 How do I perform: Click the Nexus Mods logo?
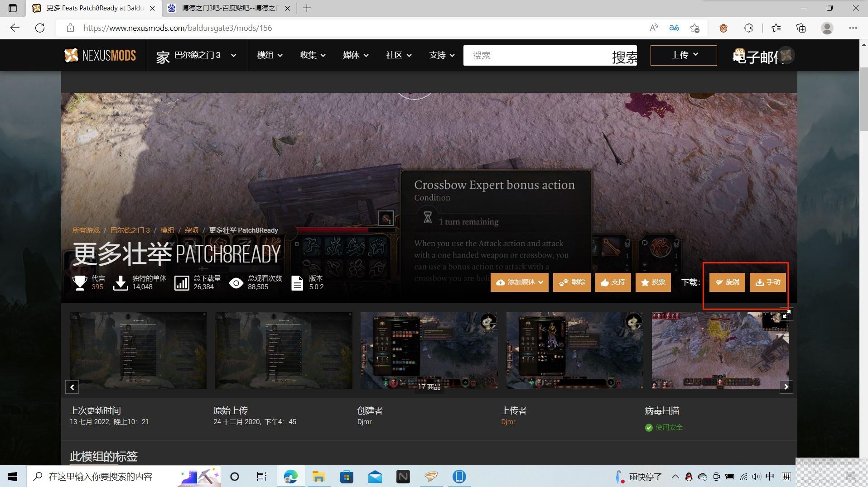[x=100, y=55]
